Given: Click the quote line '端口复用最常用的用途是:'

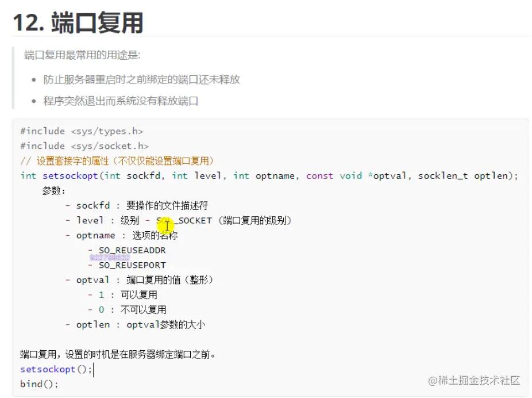Looking at the screenshot, I should click(x=82, y=55).
